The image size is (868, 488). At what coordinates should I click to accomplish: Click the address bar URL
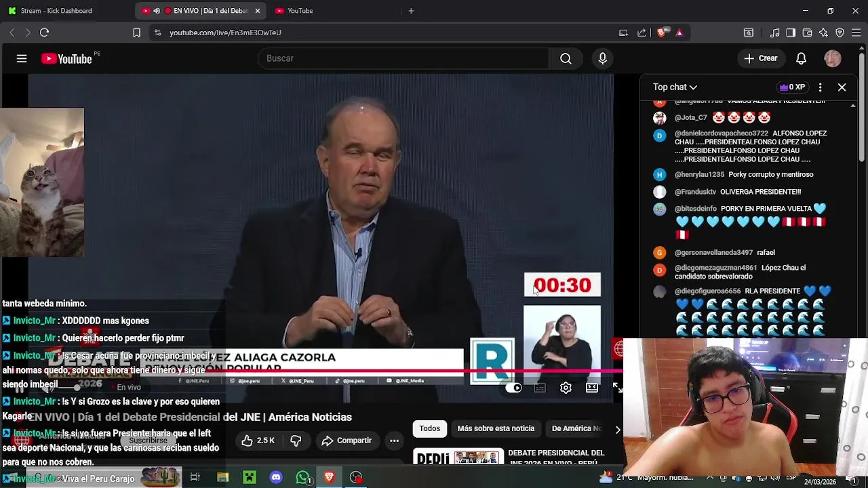pos(225,33)
